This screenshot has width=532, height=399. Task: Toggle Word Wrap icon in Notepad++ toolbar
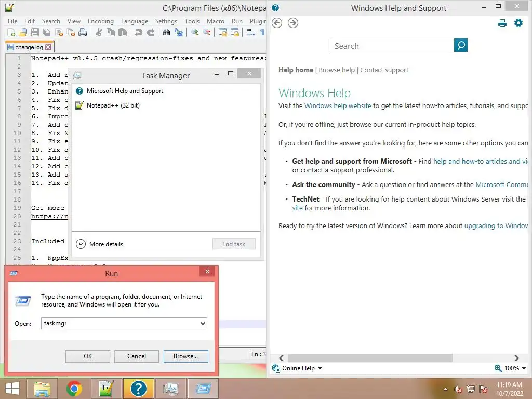tap(251, 33)
